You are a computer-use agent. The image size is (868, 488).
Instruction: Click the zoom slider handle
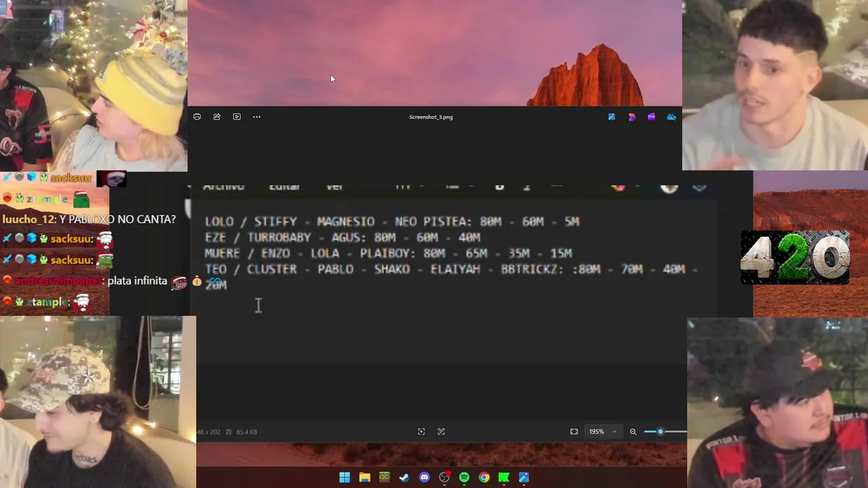660,432
